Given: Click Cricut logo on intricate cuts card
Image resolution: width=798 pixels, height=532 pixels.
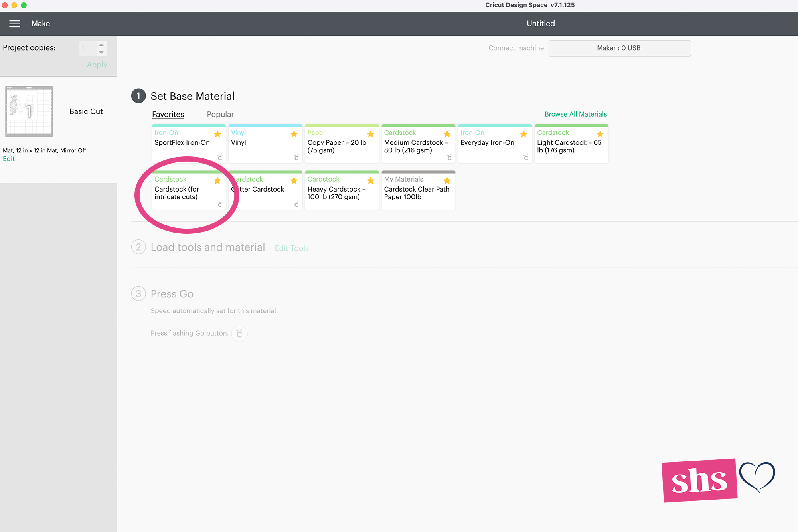Looking at the screenshot, I should pyautogui.click(x=220, y=204).
